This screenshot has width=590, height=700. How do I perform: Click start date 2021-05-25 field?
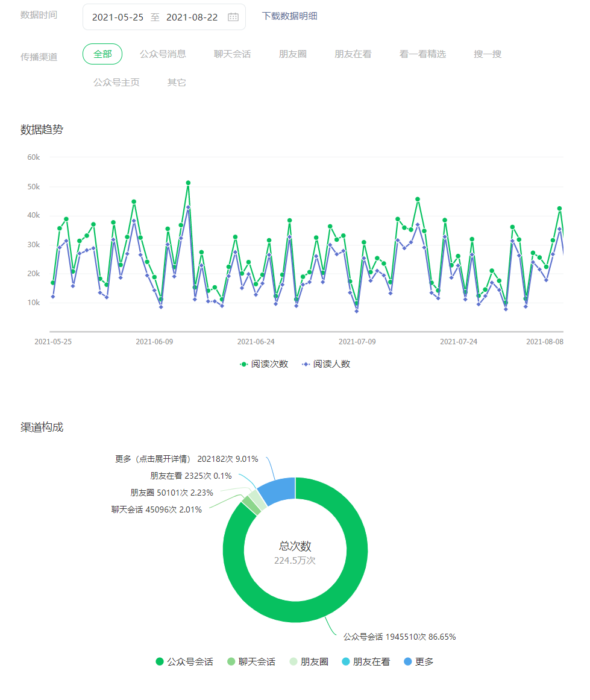pyautogui.click(x=118, y=17)
